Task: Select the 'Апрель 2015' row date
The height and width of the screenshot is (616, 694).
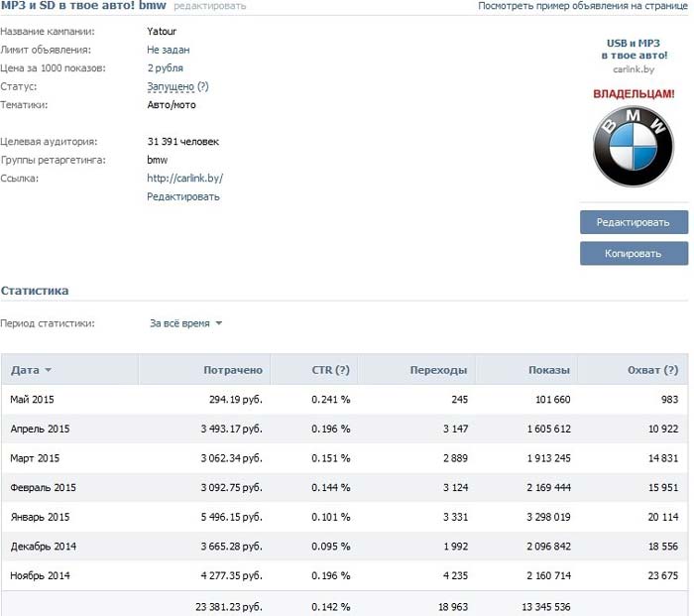Action: pyautogui.click(x=40, y=429)
